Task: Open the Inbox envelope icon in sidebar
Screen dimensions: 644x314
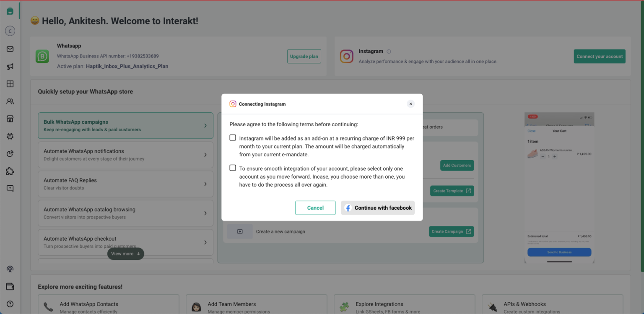Action: 10,49
